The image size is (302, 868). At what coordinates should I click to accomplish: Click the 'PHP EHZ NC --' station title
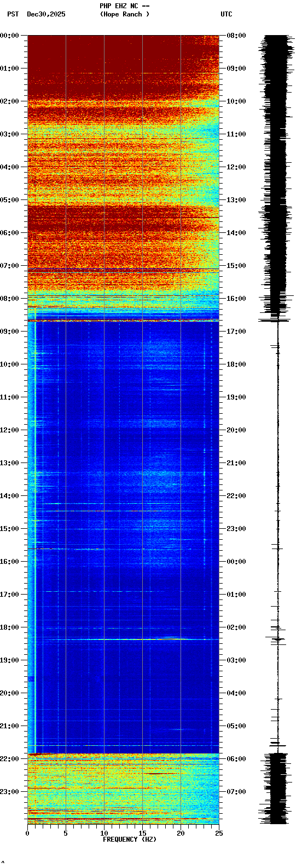click(x=124, y=6)
